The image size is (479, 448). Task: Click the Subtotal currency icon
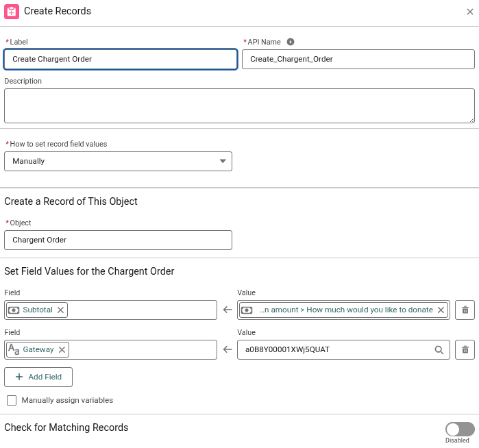pos(14,310)
